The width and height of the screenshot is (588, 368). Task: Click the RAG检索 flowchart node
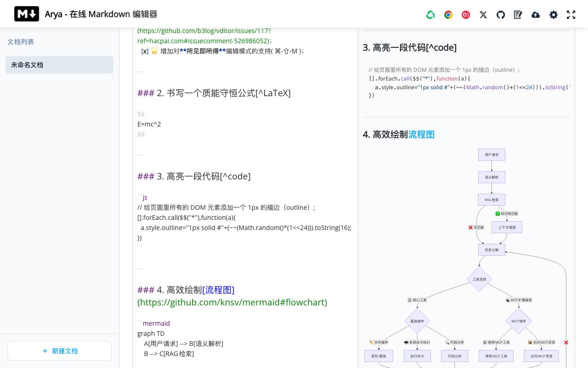(492, 200)
